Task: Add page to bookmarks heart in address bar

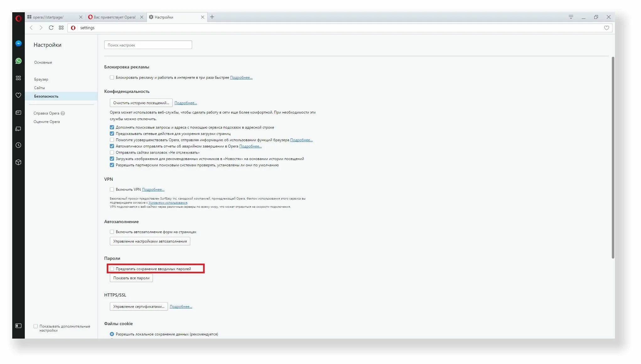Action: pyautogui.click(x=606, y=28)
